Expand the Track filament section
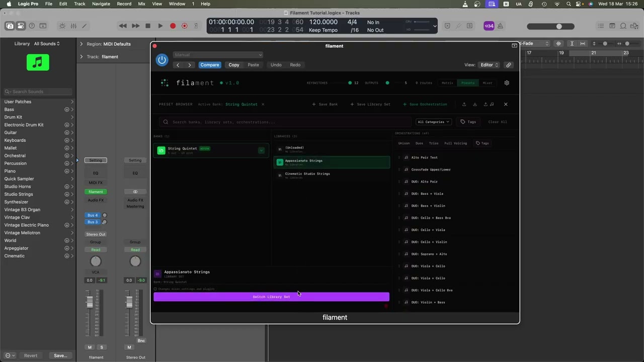The image size is (644, 362). pos(81,57)
